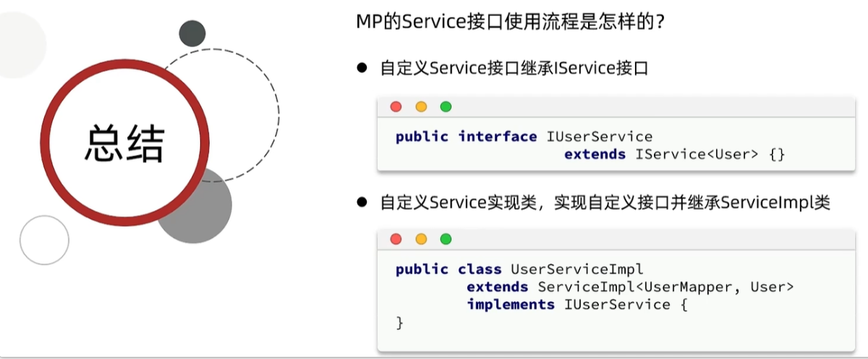Click the bullet before 自定义Service实现类
868x359 pixels.
pos(362,203)
